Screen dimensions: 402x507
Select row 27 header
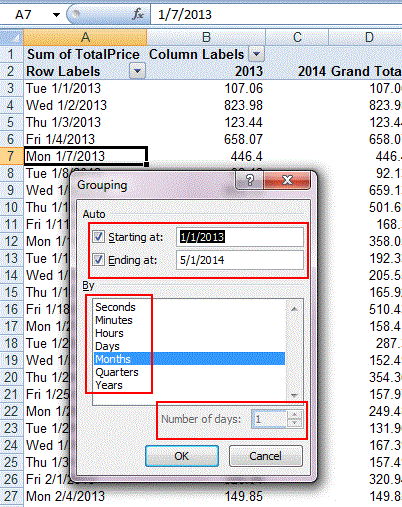[12, 496]
